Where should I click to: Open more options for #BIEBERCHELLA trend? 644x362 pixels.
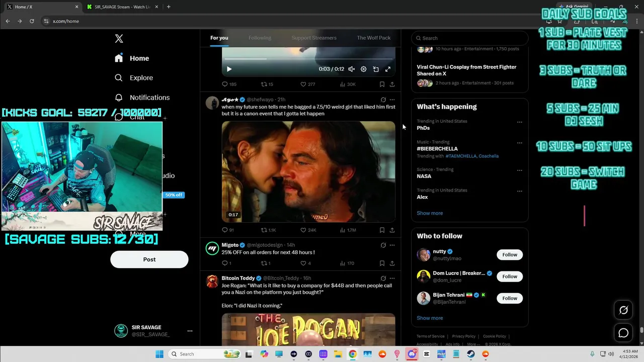tap(520, 143)
